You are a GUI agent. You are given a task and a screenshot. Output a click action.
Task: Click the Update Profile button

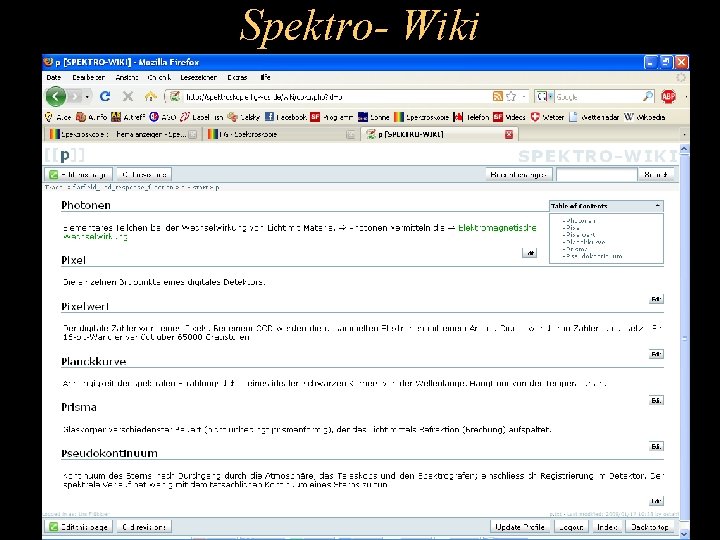tap(520, 527)
